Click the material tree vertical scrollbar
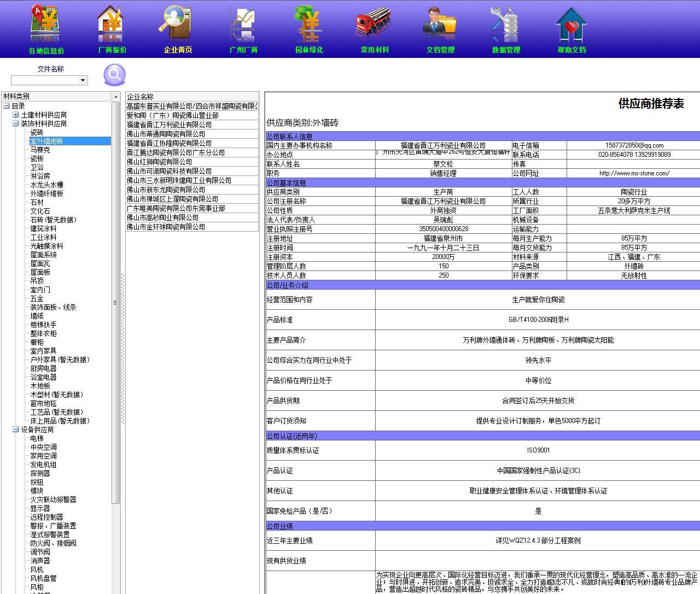Screen dimensions: 700x594 115,302
